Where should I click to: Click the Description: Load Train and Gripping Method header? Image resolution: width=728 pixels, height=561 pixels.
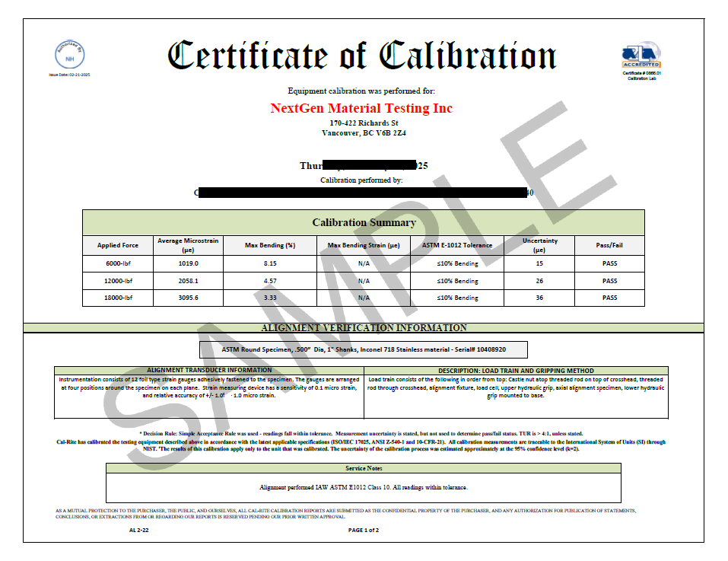(x=516, y=371)
